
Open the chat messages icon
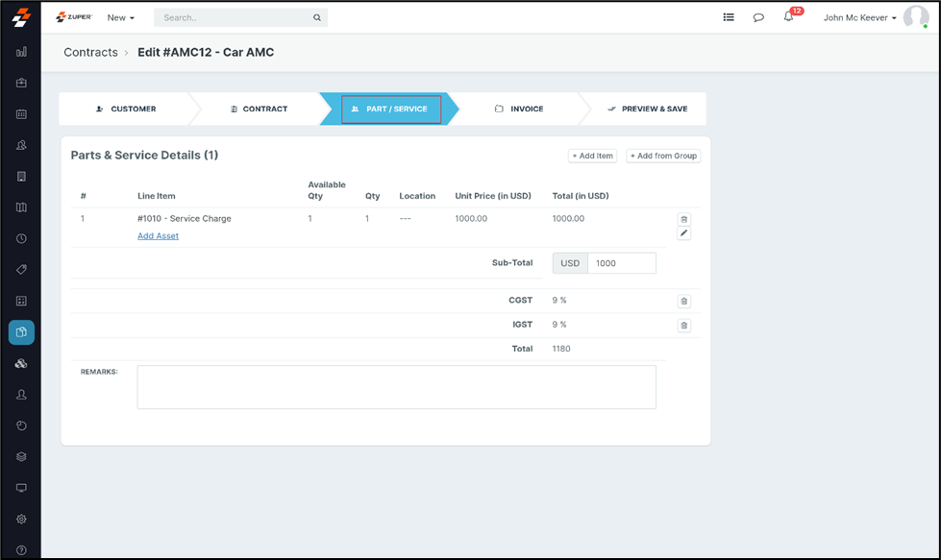coord(758,17)
